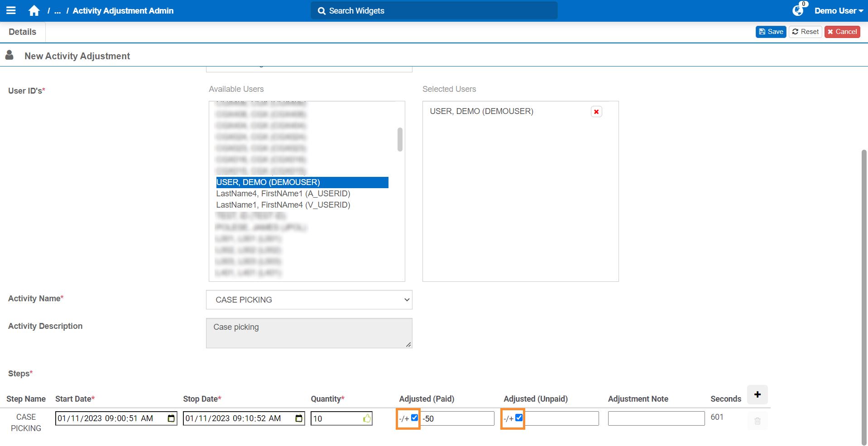Expand the Activity Name dropdown
Viewport: 868px width, 446px height.
309,300
